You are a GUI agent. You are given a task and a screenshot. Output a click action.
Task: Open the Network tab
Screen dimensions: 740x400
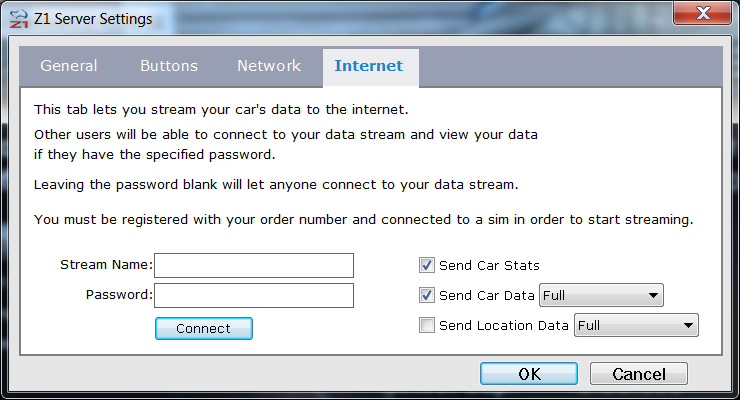point(269,66)
